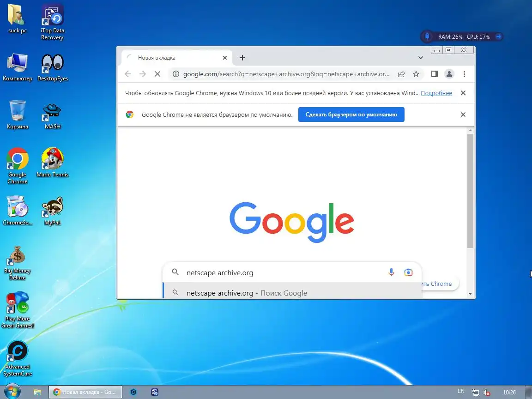The width and height of the screenshot is (532, 399).
Task: Expand the RAM CPU widget arrow
Action: (498, 36)
